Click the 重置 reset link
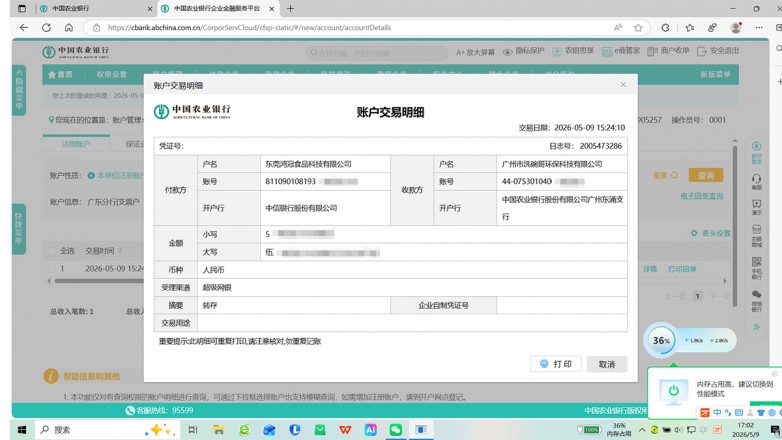The height and width of the screenshot is (440, 782). (665, 175)
